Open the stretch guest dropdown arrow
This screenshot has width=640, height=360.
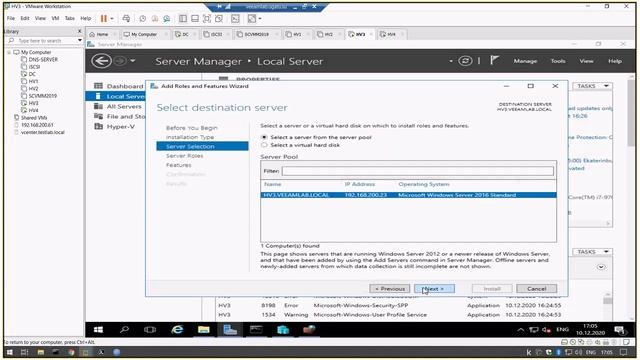[259, 19]
